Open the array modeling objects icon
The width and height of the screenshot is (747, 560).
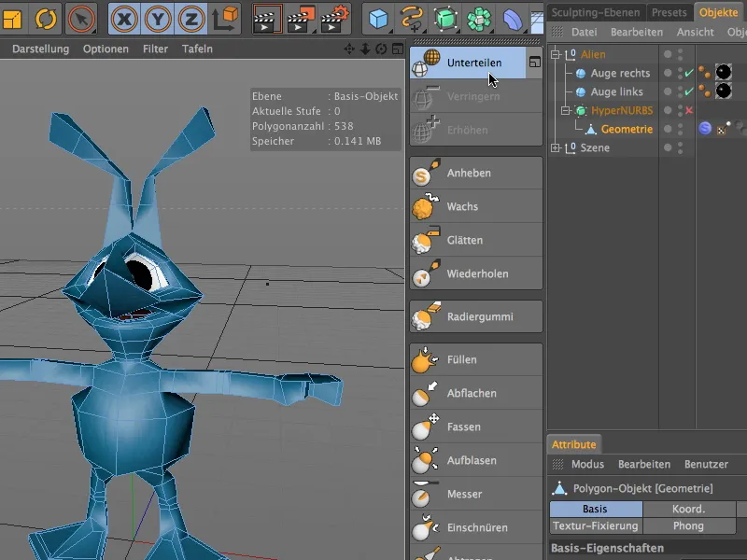tap(479, 19)
